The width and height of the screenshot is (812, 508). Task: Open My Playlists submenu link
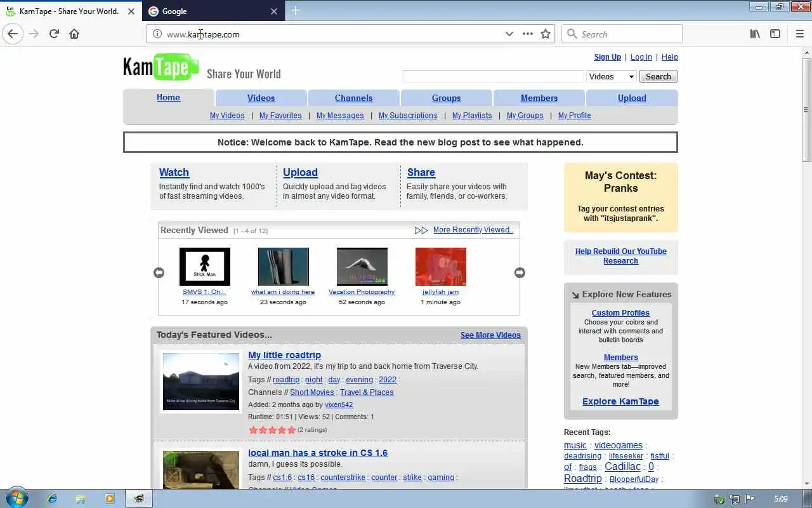coord(472,115)
